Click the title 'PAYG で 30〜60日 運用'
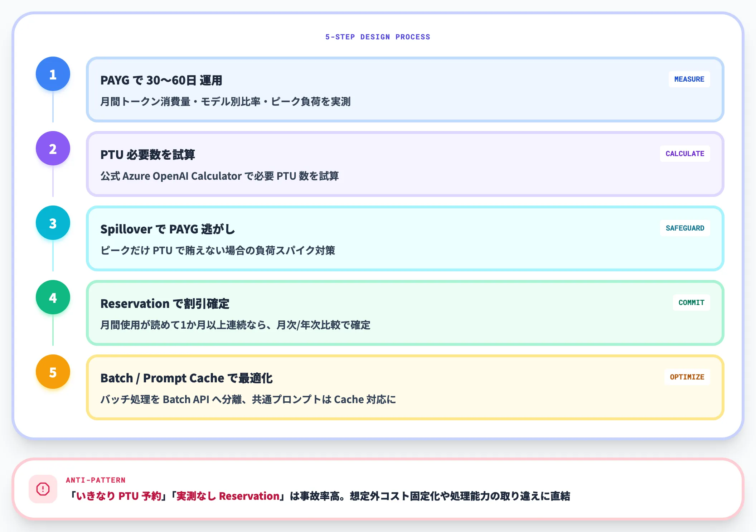 [x=161, y=80]
